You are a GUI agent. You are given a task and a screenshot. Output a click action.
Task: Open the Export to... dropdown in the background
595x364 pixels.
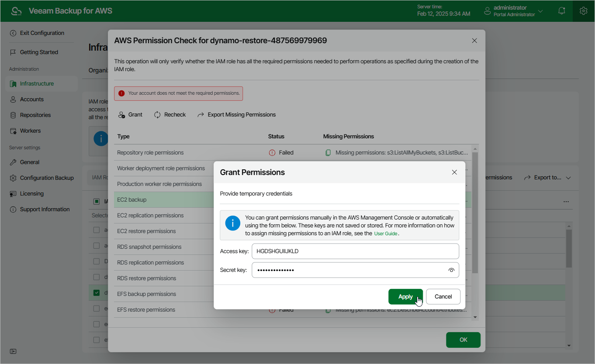click(547, 178)
